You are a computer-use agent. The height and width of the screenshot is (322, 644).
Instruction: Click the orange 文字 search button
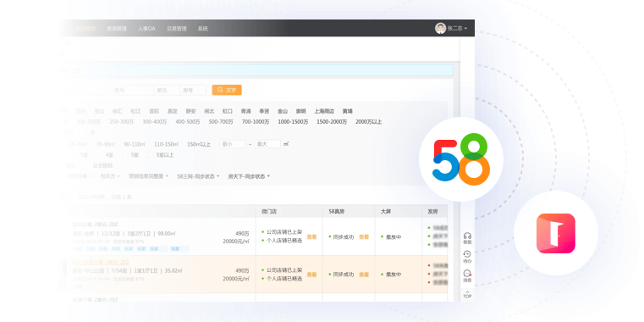(x=227, y=90)
